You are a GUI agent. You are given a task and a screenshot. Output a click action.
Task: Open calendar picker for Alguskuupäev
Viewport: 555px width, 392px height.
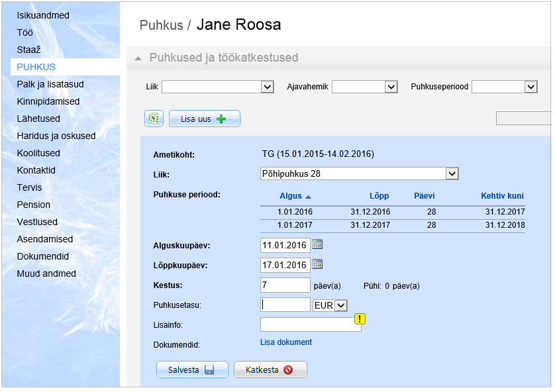point(317,244)
